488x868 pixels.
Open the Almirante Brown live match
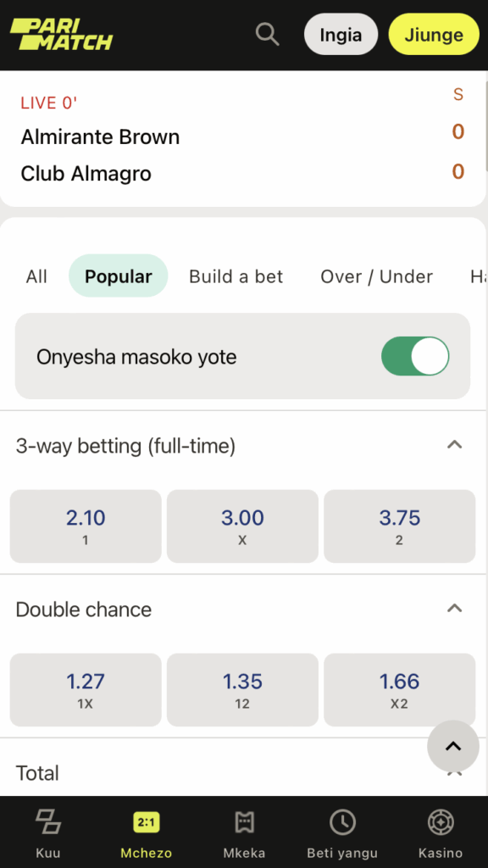tap(100, 136)
